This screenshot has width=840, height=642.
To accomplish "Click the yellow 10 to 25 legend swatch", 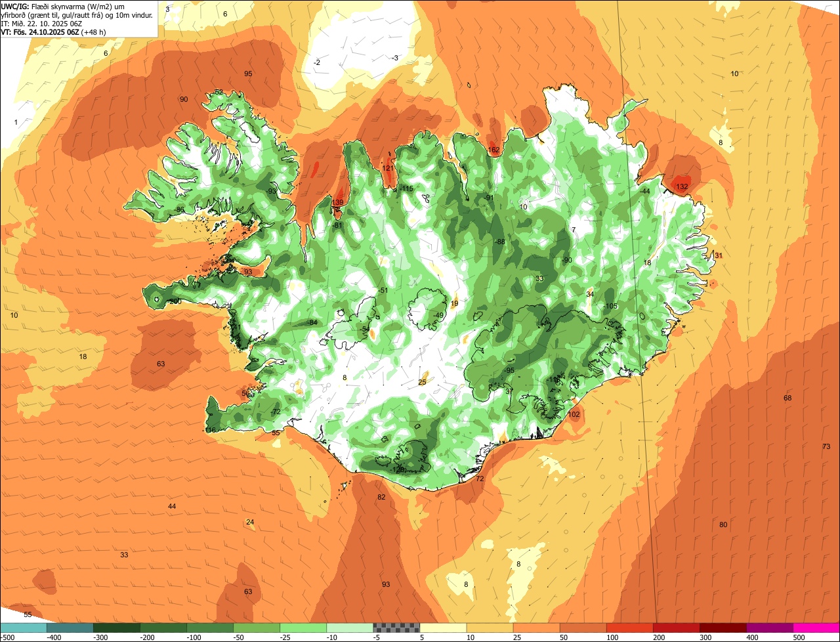I will [490, 628].
